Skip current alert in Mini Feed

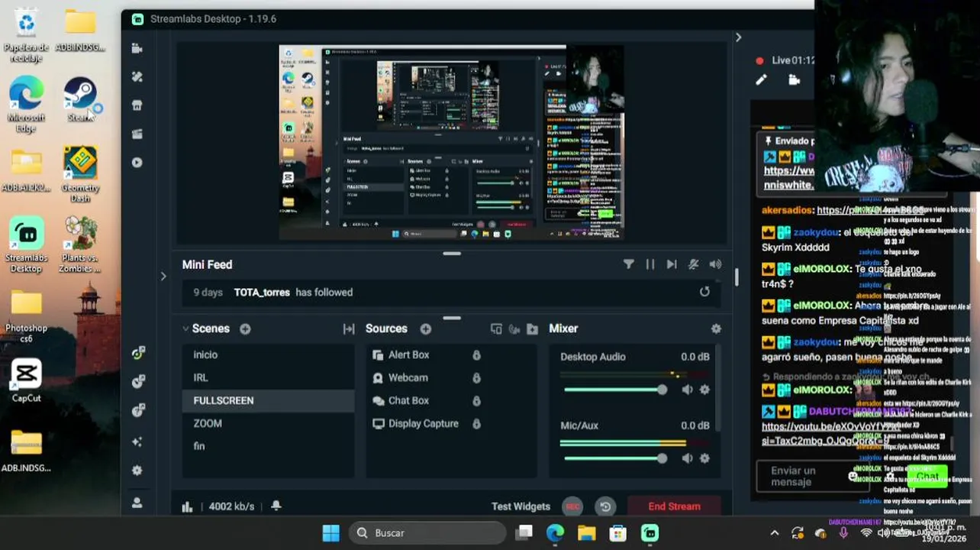pos(671,264)
